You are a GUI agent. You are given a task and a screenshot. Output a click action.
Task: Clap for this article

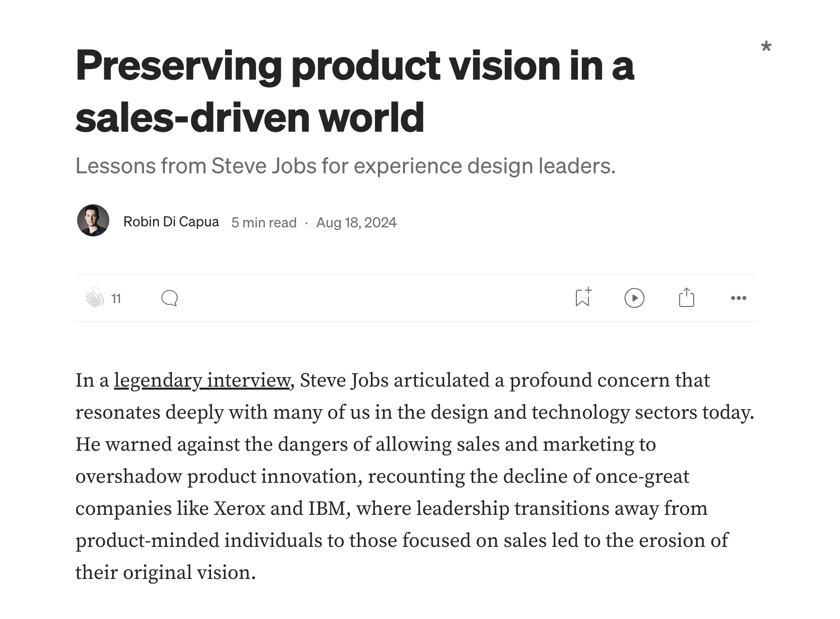tap(94, 298)
